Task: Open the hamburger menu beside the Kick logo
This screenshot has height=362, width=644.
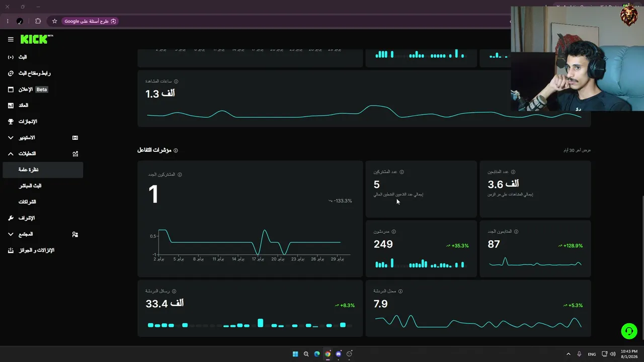Action: [11, 39]
